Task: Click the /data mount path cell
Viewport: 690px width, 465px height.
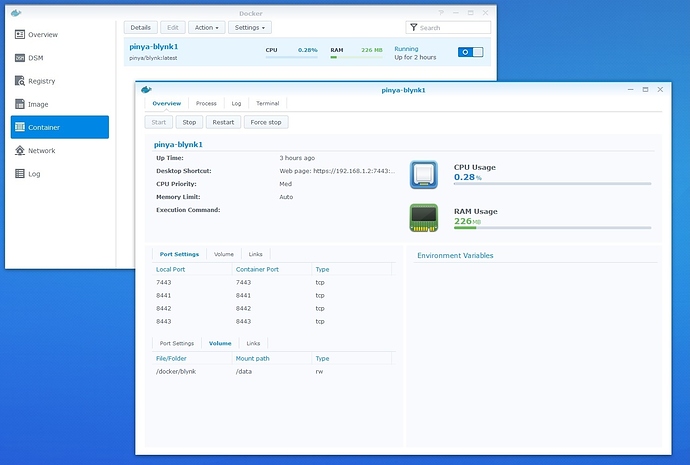Action: click(x=243, y=371)
